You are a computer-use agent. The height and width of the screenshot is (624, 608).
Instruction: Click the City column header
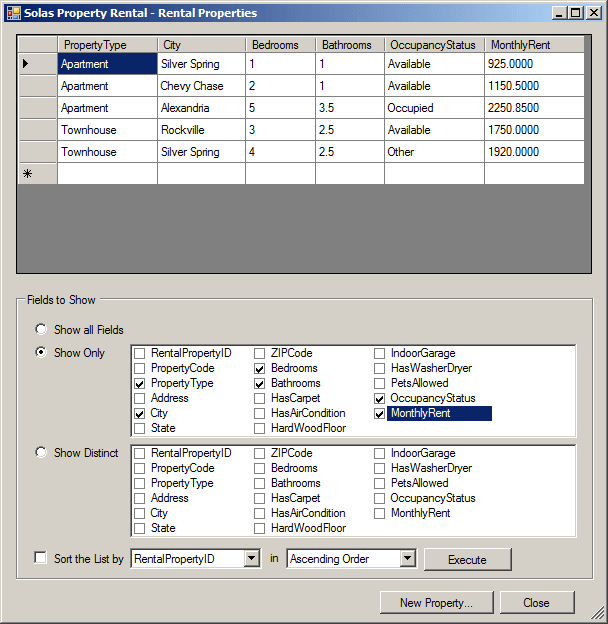[x=201, y=45]
